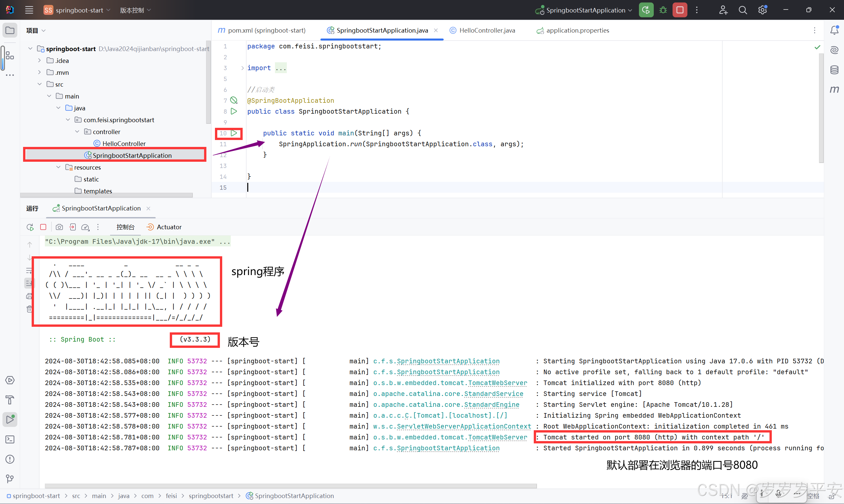844x504 pixels.
Task: Select the Actuator tab
Action: tap(164, 227)
